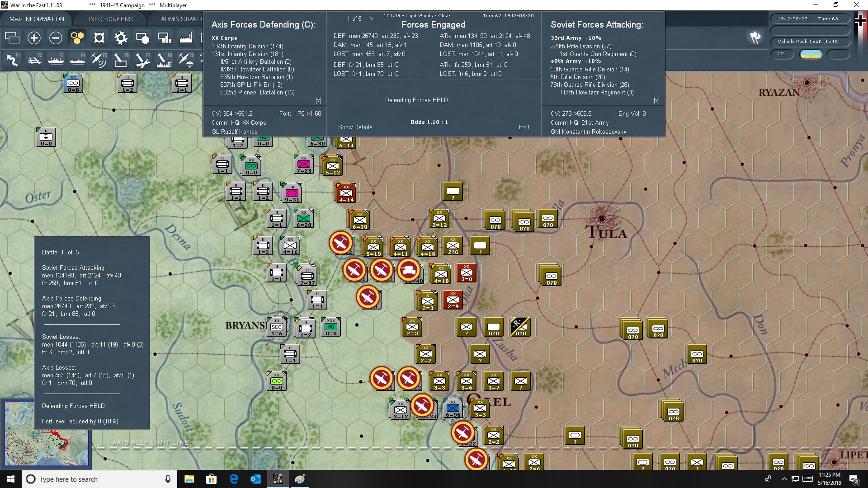Open the MAP INFORMATION tab
This screenshot has height=488, width=868.
[37, 19]
